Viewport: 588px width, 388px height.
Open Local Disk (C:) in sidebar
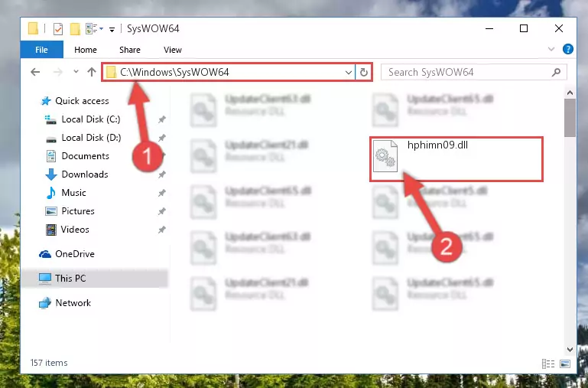(x=91, y=119)
